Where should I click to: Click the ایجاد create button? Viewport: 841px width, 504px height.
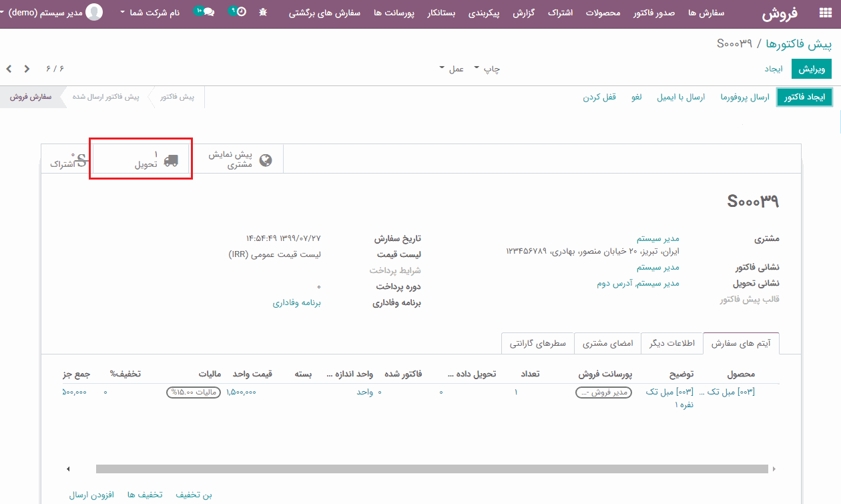(x=773, y=69)
